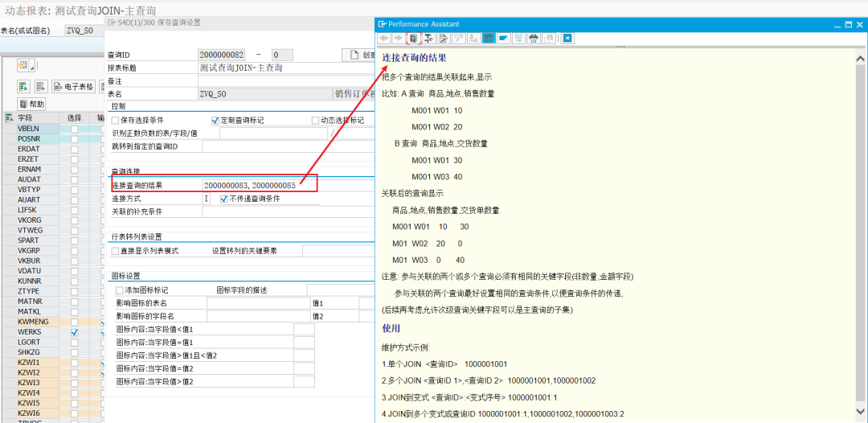
Task: Click the first green list-select toolbar icon
Action: point(23,86)
